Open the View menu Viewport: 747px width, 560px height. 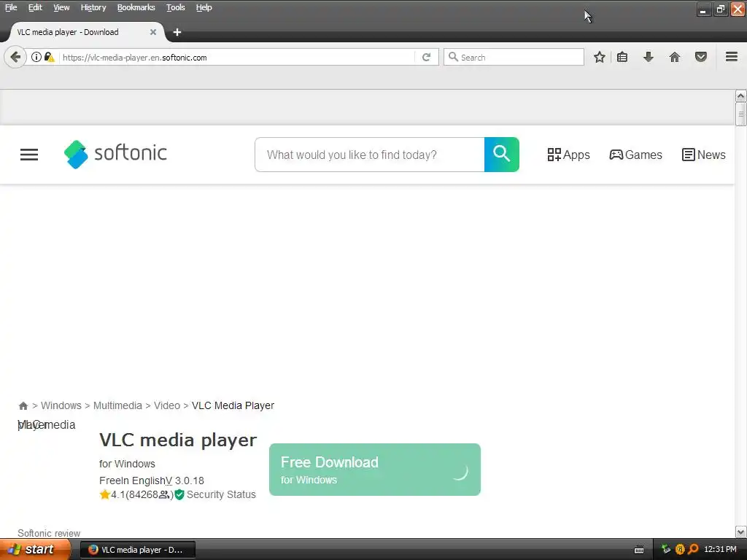pos(61,7)
